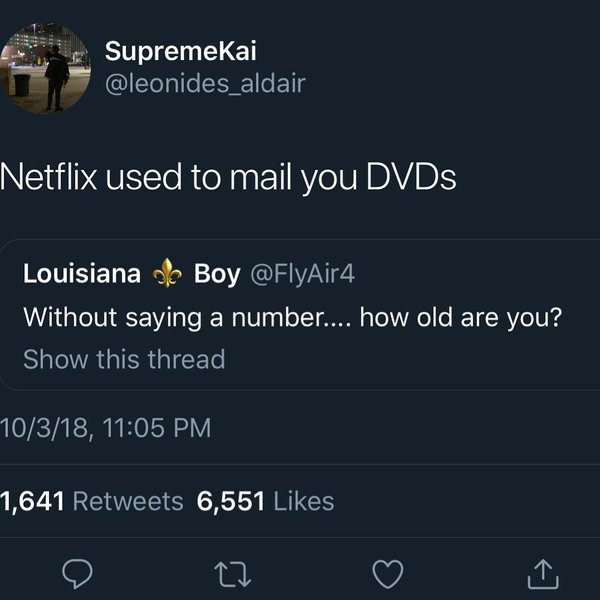
Task: Click the word 'Boy' in quoted name
Action: (217, 275)
